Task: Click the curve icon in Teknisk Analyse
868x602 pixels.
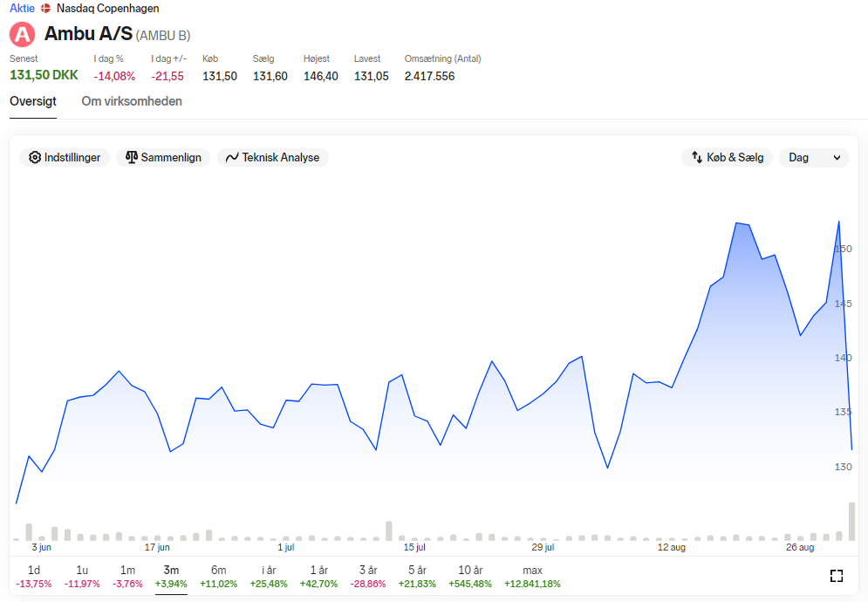Action: click(x=232, y=157)
